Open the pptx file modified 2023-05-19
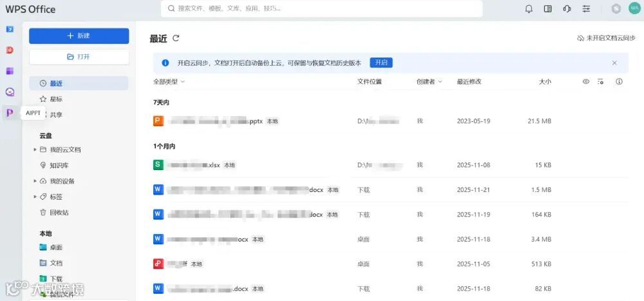Image resolution: width=644 pixels, height=301 pixels. tap(391, 121)
